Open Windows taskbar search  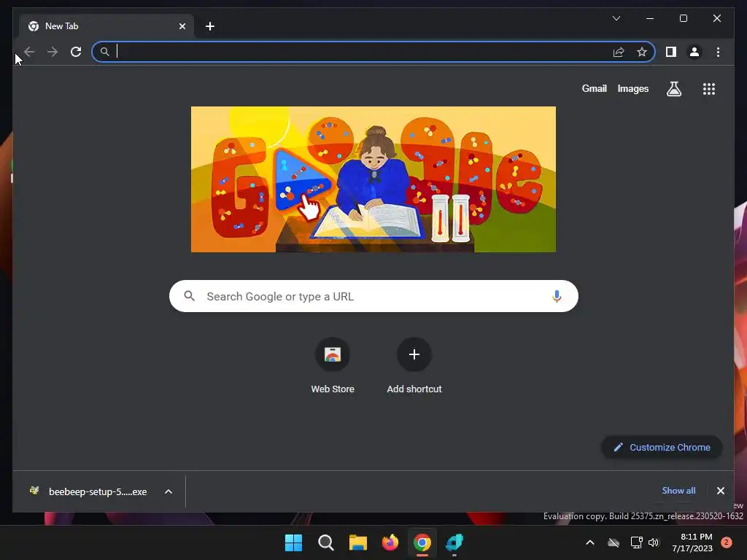tap(326, 542)
